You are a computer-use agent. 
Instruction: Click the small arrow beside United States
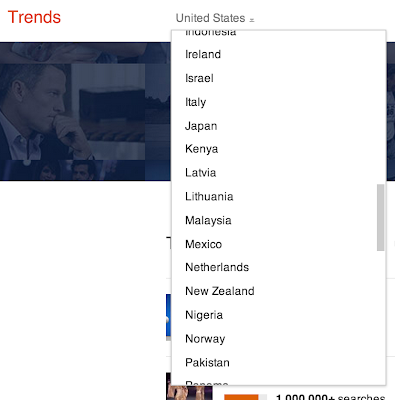point(252,20)
